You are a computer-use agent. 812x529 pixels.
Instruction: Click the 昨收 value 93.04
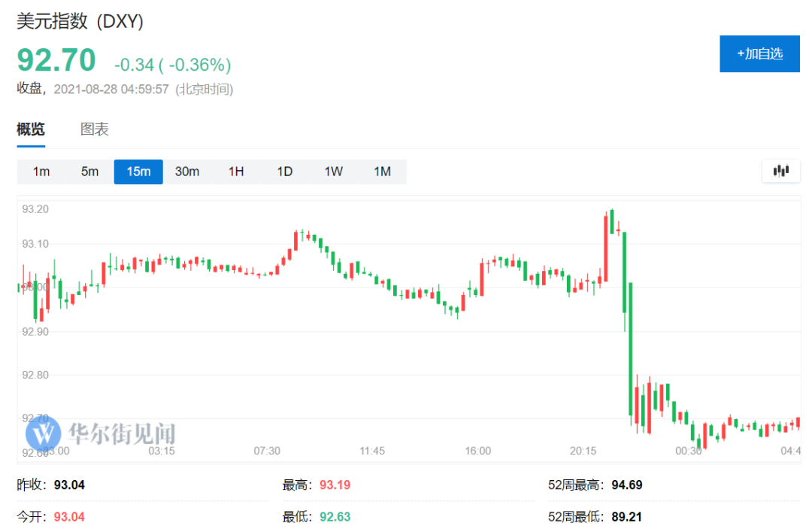click(x=69, y=485)
